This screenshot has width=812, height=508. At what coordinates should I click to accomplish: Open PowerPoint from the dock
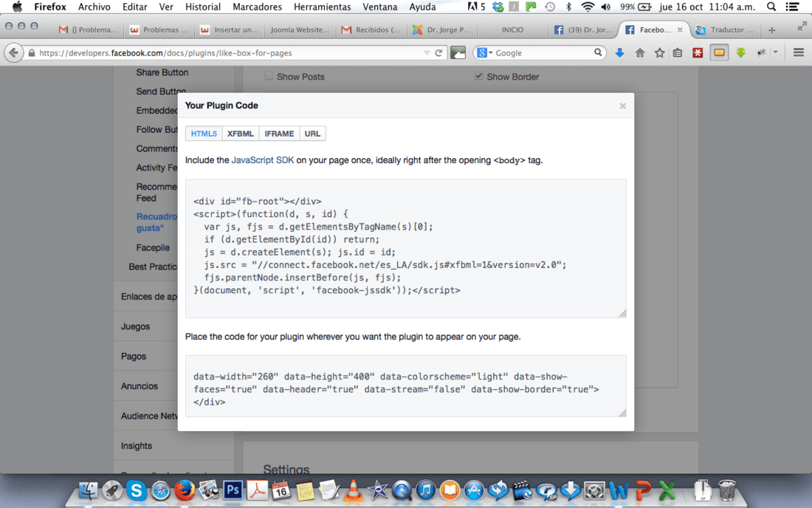click(x=643, y=490)
